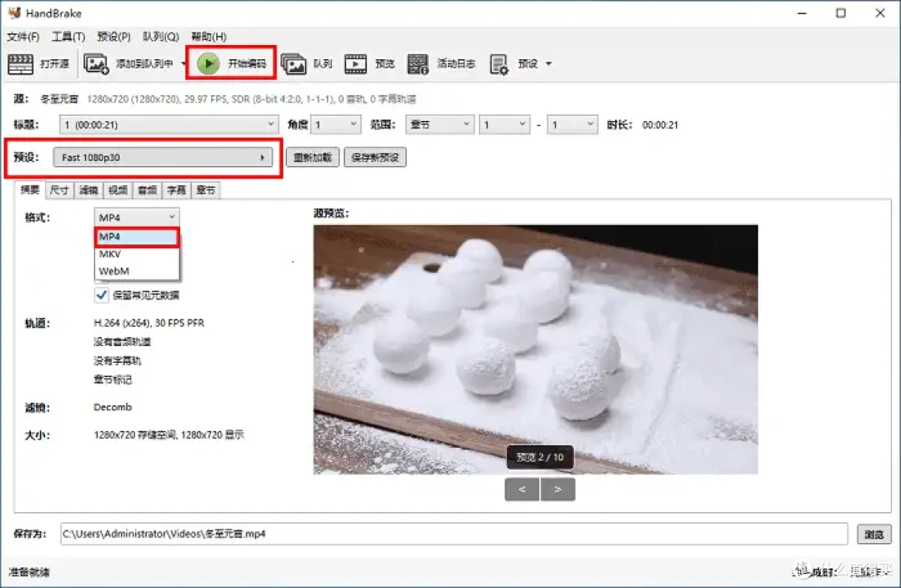This screenshot has width=901, height=588.
Task: Expand the Angle (角度) dropdown
Action: [x=335, y=124]
